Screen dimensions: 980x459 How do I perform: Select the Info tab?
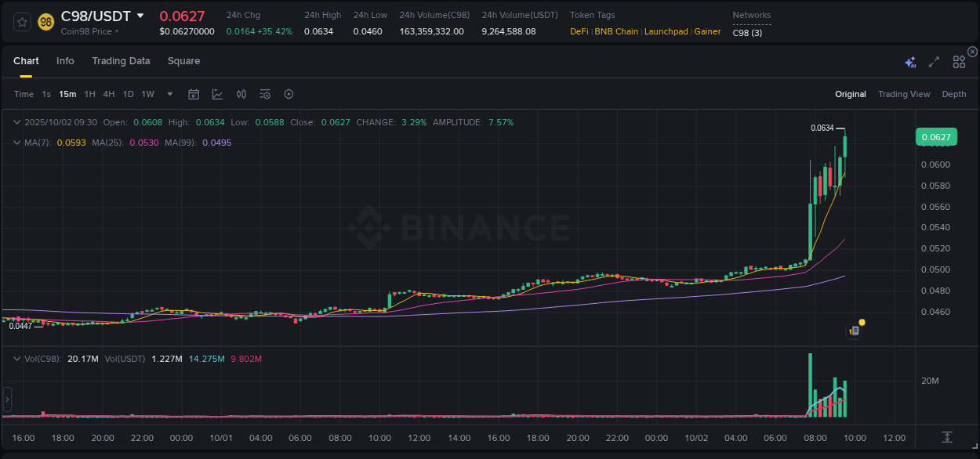coord(65,61)
